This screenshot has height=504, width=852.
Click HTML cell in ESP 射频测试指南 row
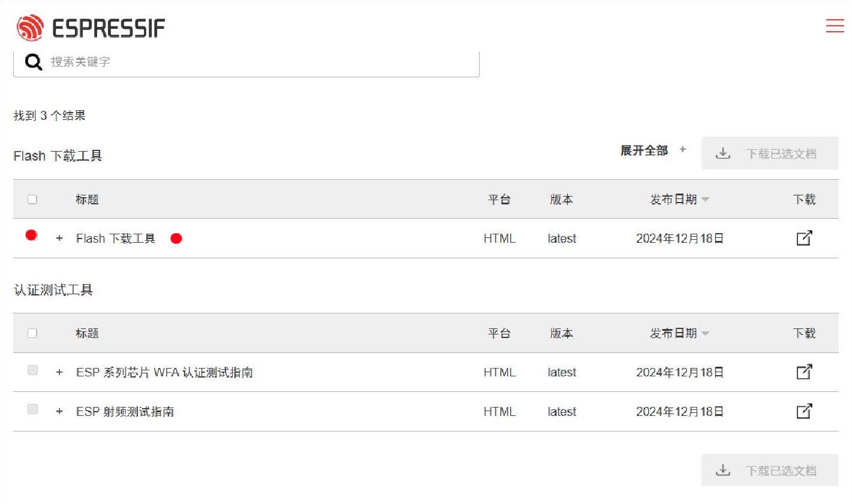pyautogui.click(x=499, y=412)
